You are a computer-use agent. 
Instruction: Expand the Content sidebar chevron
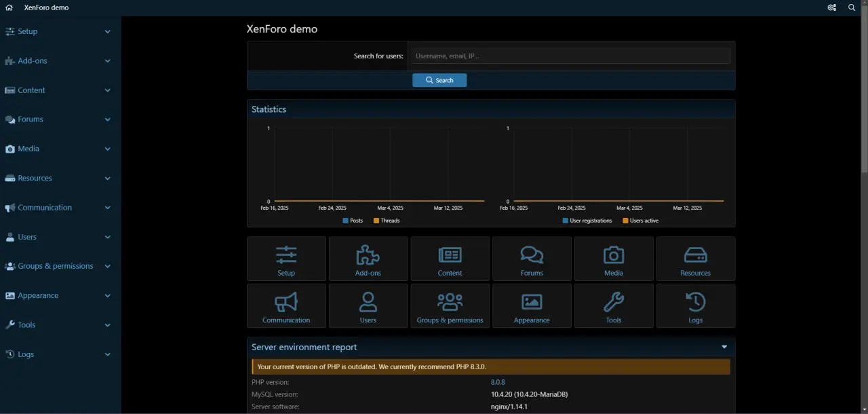click(108, 90)
